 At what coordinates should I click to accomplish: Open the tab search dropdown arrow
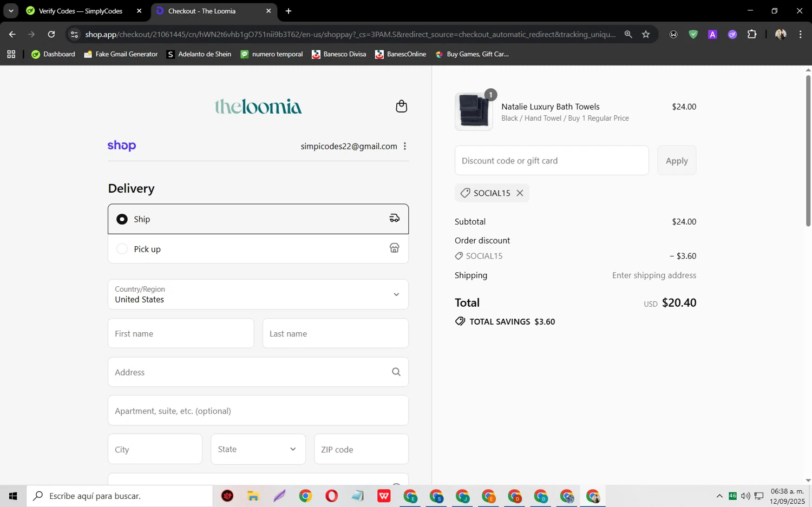click(11, 11)
